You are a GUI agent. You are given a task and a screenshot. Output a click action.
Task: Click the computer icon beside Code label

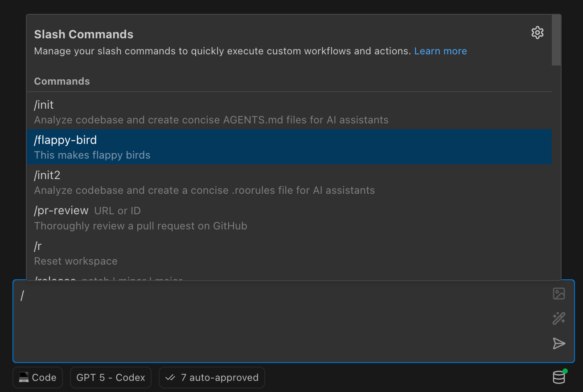click(x=24, y=377)
